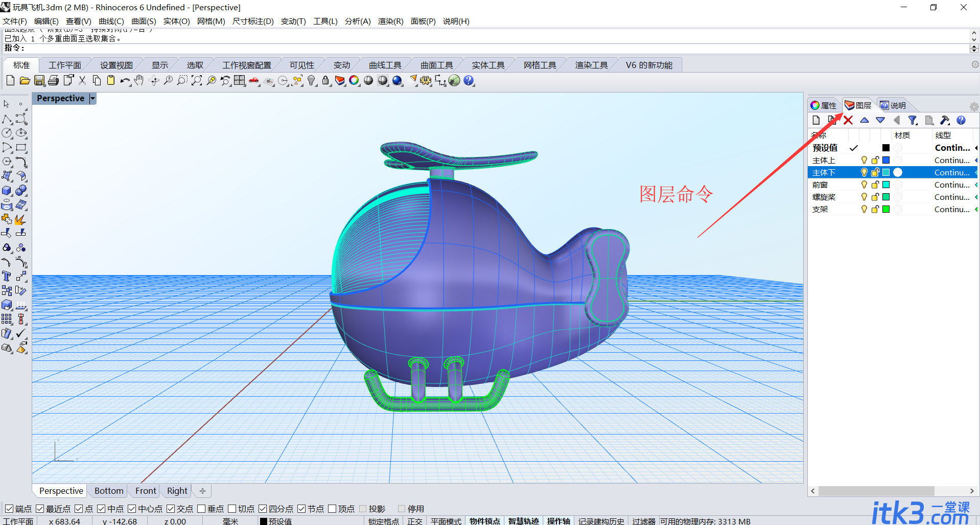Move layer down with the blue down triangle
The image size is (980, 525).
880,120
